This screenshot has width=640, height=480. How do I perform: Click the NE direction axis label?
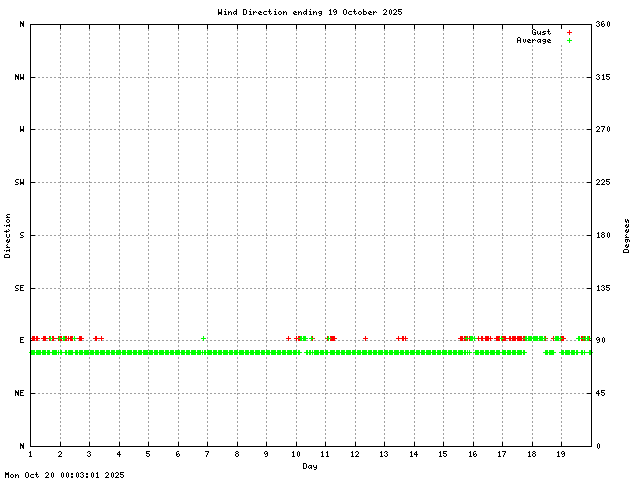[21, 394]
